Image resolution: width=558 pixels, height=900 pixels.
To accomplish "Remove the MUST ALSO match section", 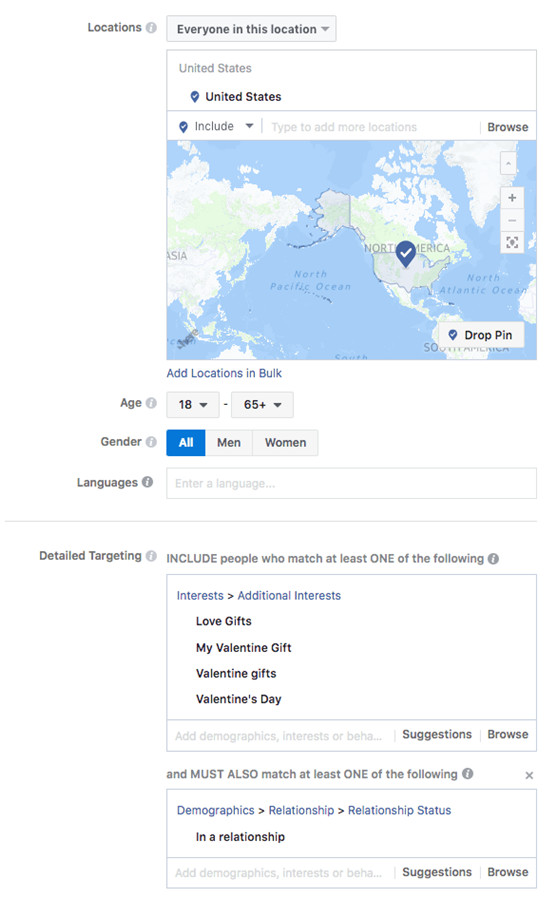I will click(x=529, y=775).
